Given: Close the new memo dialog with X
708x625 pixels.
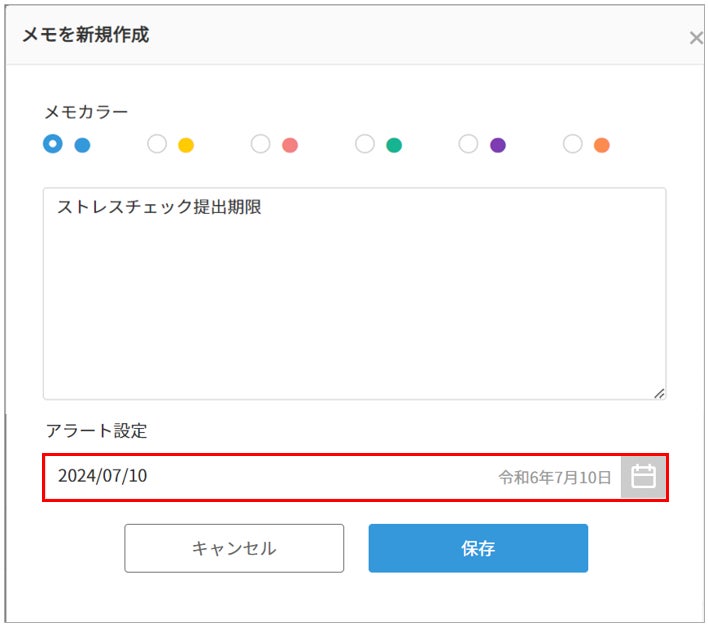Looking at the screenshot, I should point(696,38).
